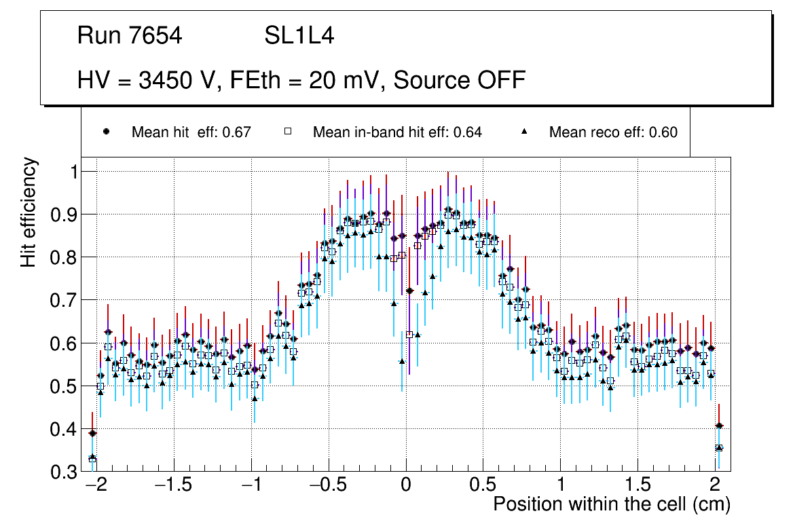Click the black triangle legend marker
812x524 pixels.
point(524,132)
